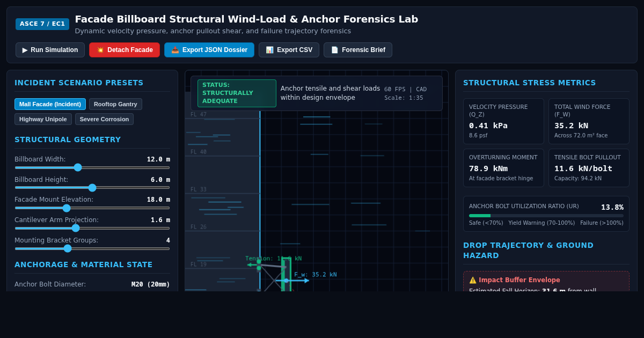Click the chart icon on Export CSV
644x338 pixels.
click(269, 50)
